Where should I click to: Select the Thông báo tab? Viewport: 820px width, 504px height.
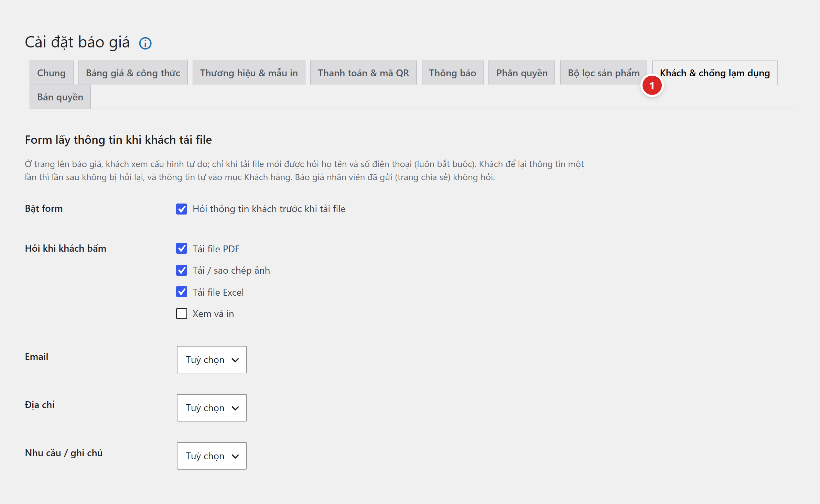pos(452,73)
